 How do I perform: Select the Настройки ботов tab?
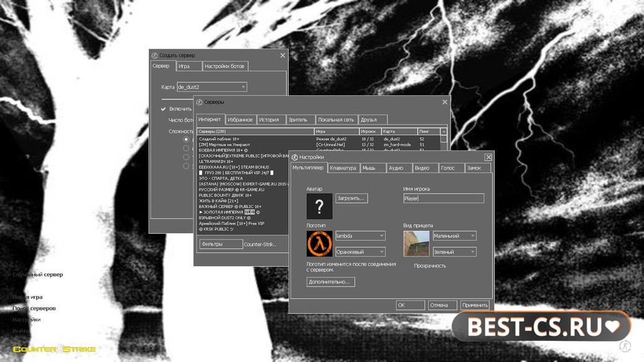(x=225, y=66)
